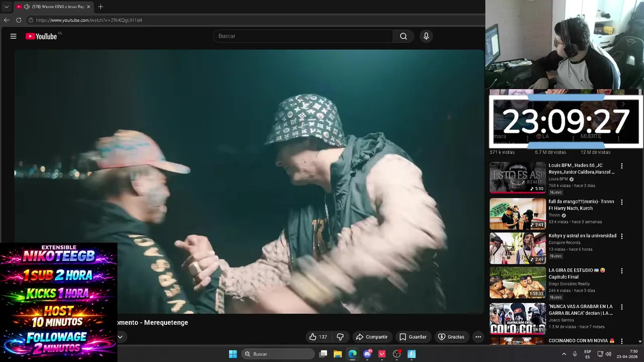This screenshot has width=644, height=362.
Task: Click into the YouTube Buscar search field
Action: click(303, 36)
